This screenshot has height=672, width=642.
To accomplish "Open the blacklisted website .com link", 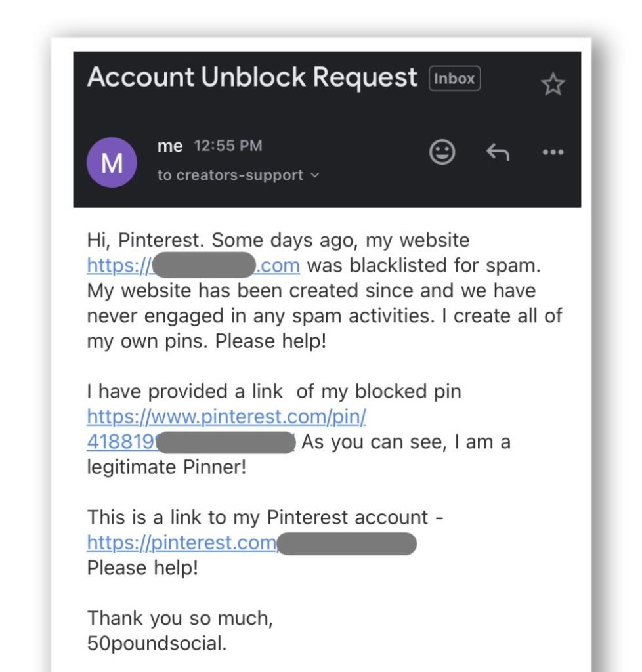I will click(x=281, y=266).
